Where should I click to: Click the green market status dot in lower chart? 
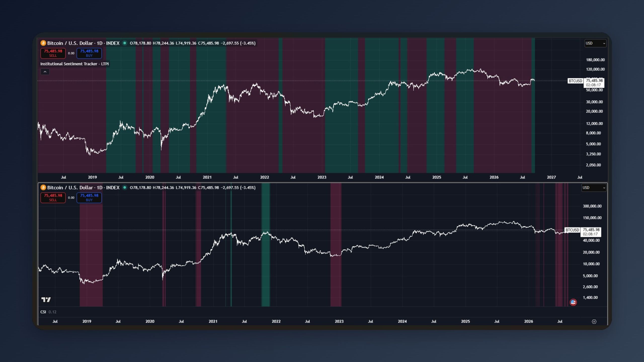pos(125,188)
